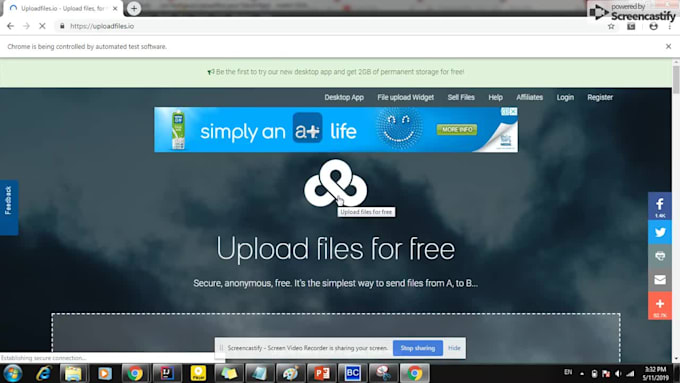Image resolution: width=680 pixels, height=383 pixels.
Task: Open a new browser tab
Action: (134, 8)
